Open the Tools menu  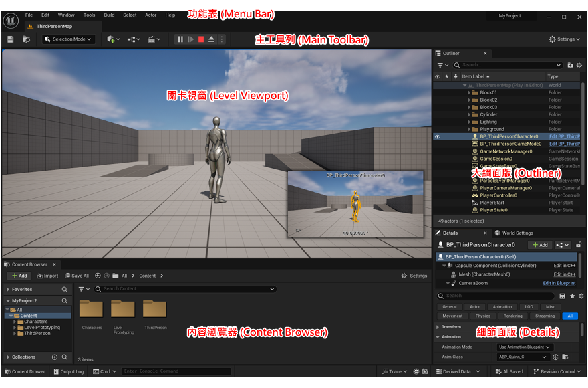point(90,15)
